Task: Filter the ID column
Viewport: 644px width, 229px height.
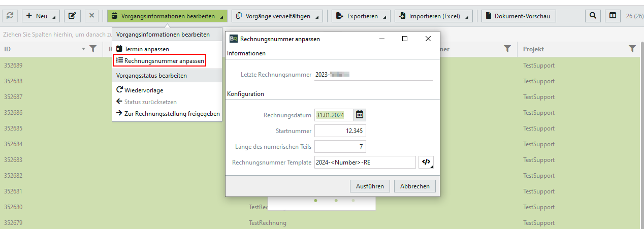Action: (x=93, y=49)
